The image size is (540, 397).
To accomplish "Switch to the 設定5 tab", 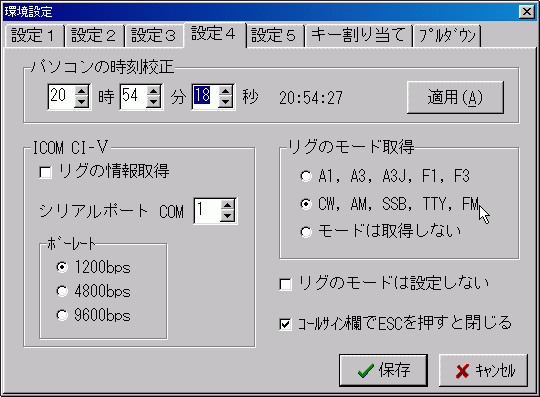I will click(274, 35).
